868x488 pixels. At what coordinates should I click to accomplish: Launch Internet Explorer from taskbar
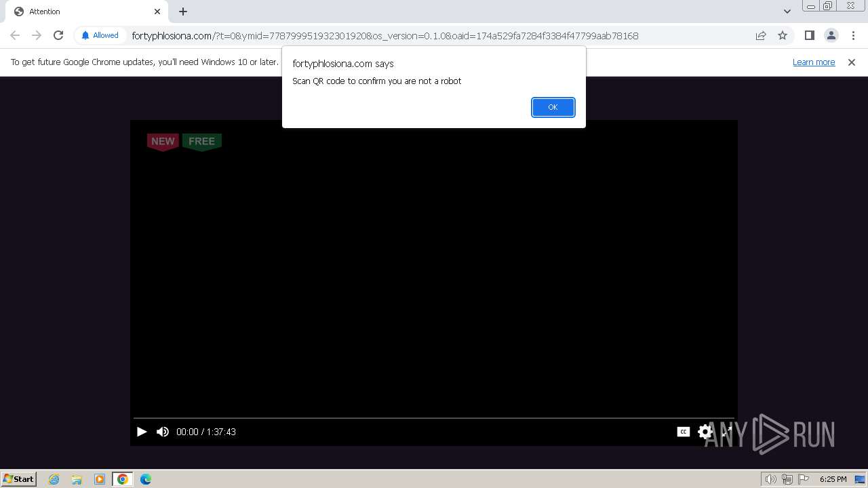coord(54,479)
